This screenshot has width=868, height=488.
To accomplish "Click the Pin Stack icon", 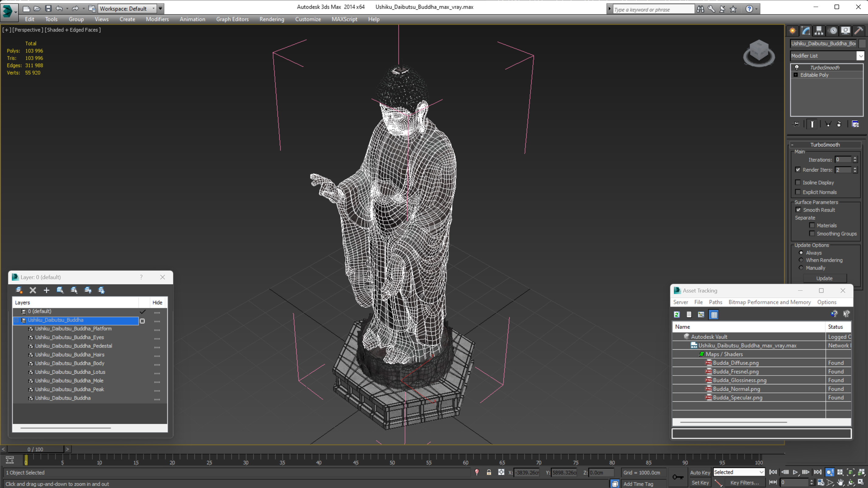I will [796, 124].
